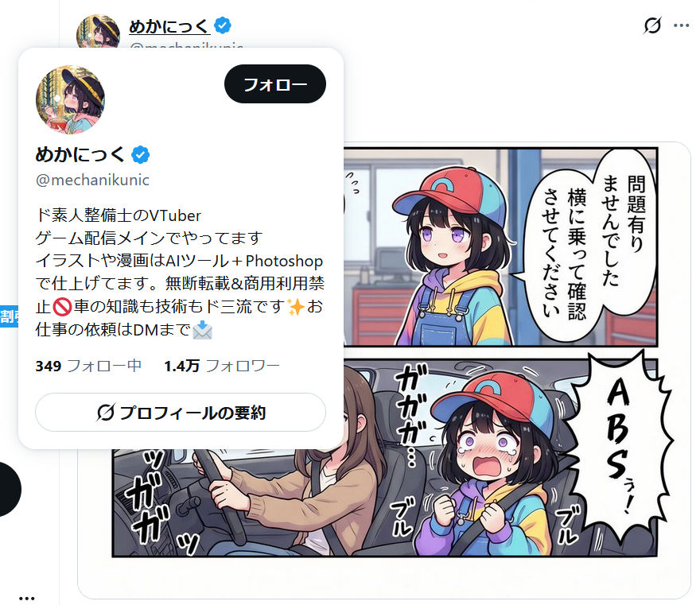Click the Grok icon at top right of post
The height and width of the screenshot is (605, 700).
pyautogui.click(x=652, y=25)
